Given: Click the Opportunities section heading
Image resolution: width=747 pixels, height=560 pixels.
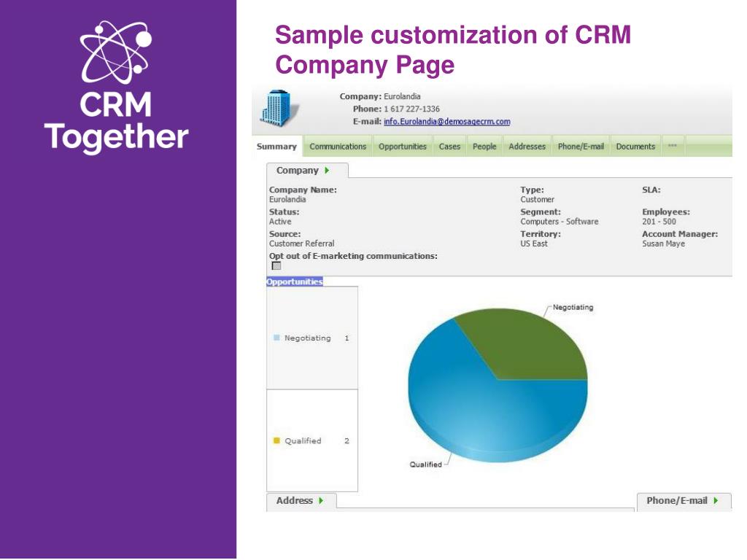Looking at the screenshot, I should click(295, 282).
